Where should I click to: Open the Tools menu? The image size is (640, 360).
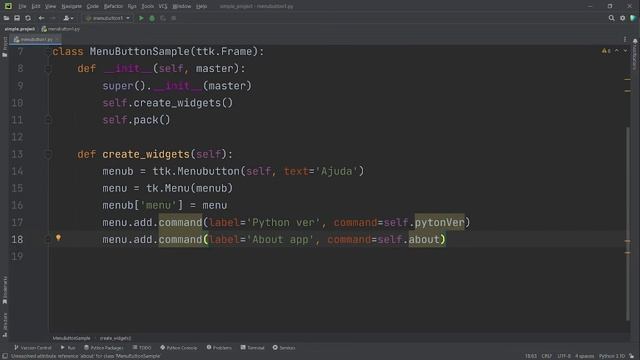(147, 6)
